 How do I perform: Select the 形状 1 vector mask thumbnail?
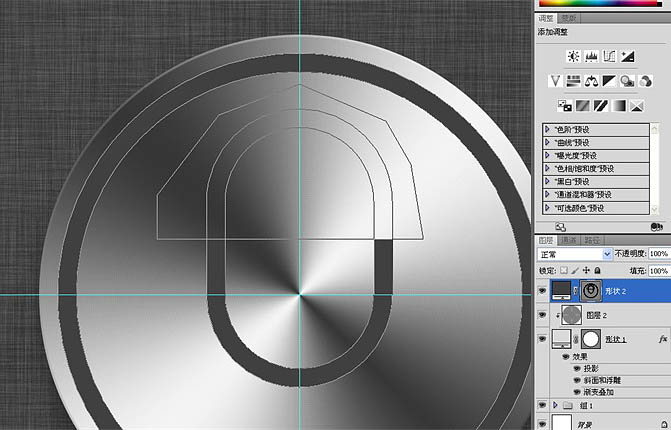(591, 339)
